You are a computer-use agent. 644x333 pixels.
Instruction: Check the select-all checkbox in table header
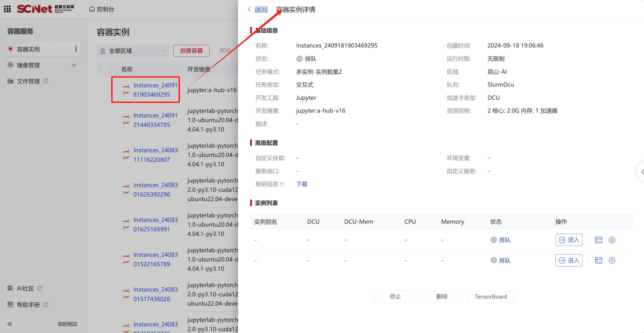coord(105,69)
